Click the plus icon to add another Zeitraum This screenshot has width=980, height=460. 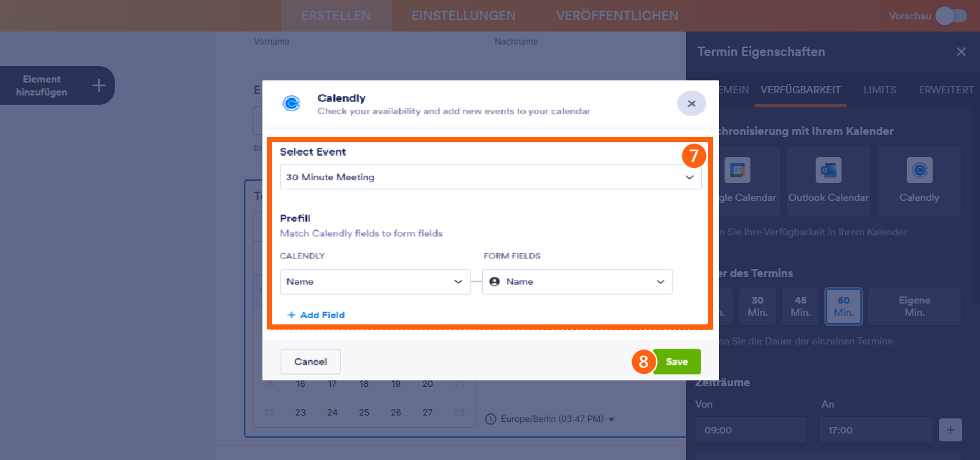pyautogui.click(x=950, y=430)
